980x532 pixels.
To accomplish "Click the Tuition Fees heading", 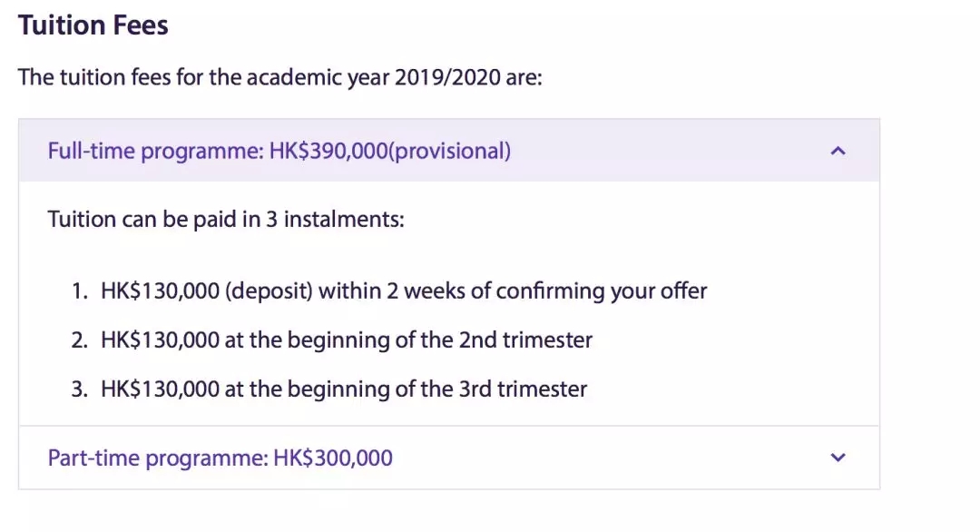I will coord(93,25).
